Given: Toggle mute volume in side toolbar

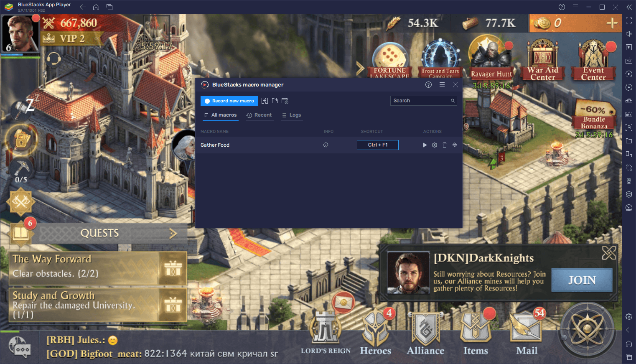Looking at the screenshot, I should 629,34.
